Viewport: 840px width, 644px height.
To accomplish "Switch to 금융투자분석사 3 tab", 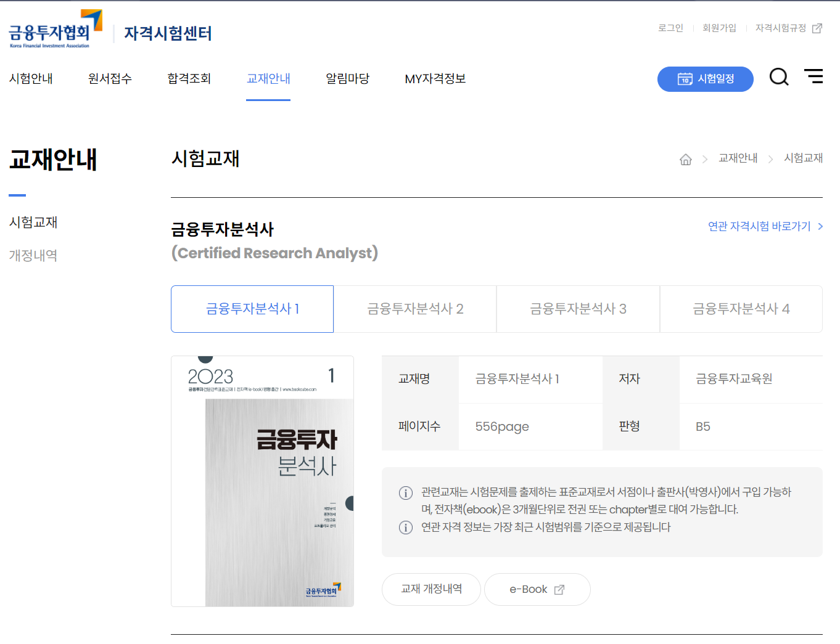I will tap(578, 309).
